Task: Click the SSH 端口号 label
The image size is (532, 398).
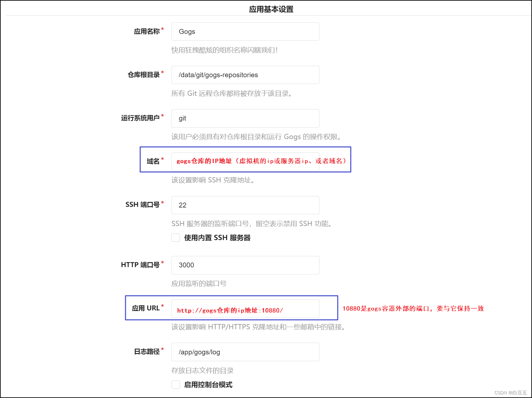Action: (x=142, y=205)
